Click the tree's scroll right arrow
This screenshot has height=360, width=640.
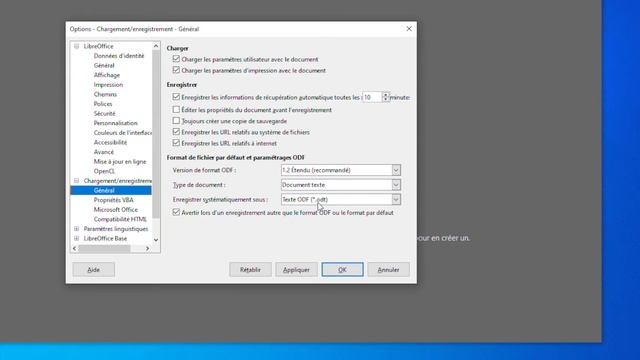tap(147, 248)
